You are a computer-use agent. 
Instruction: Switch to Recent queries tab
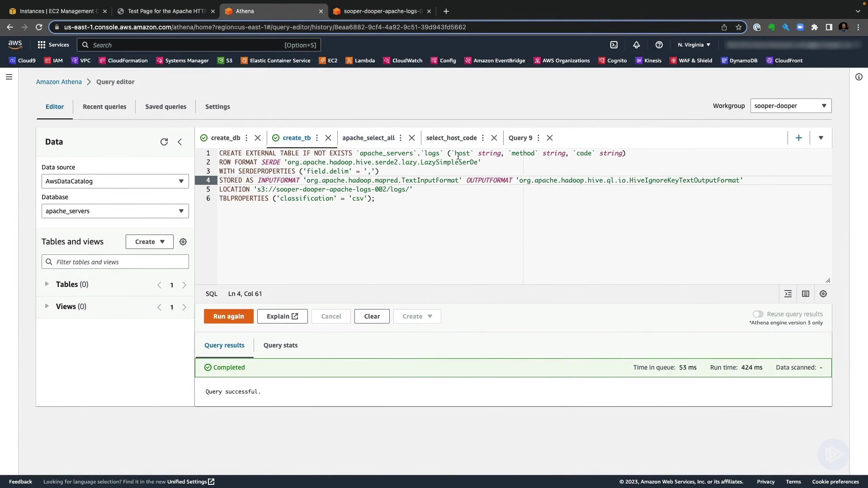104,107
